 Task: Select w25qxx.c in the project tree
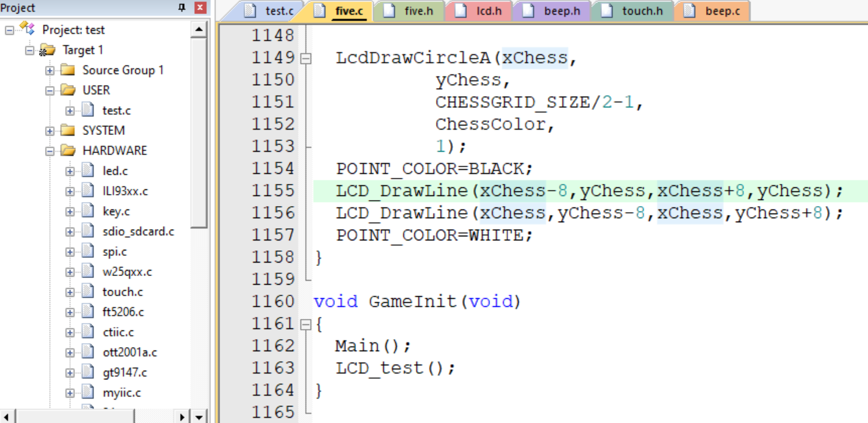(127, 272)
